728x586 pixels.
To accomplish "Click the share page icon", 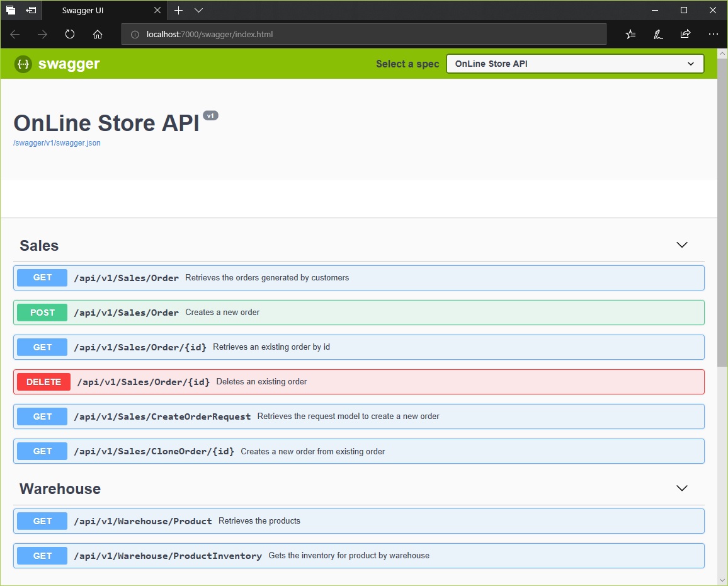I will coord(685,35).
